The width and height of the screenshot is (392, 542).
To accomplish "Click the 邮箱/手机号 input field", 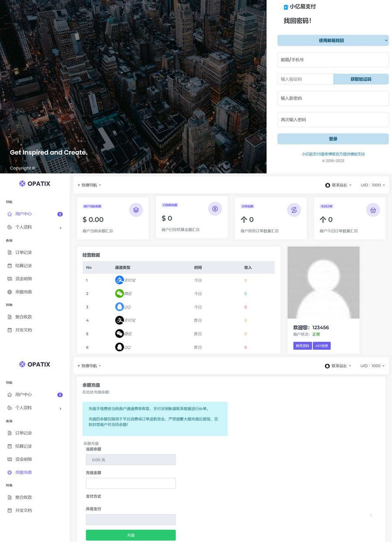I will click(333, 60).
